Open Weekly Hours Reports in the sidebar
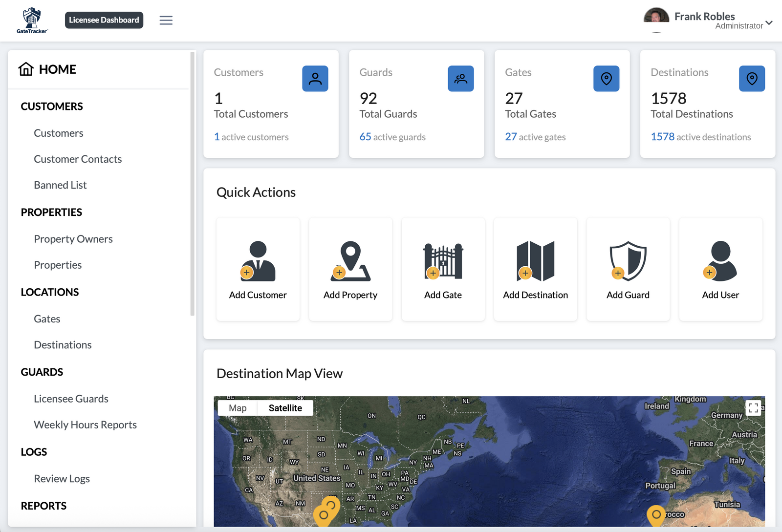 [85, 425]
